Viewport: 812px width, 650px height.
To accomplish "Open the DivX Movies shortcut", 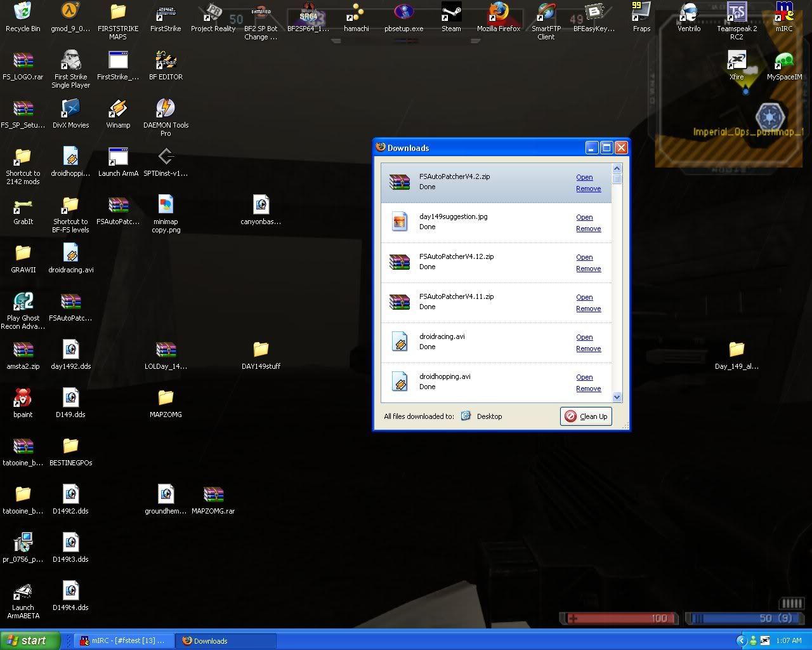I will click(70, 114).
